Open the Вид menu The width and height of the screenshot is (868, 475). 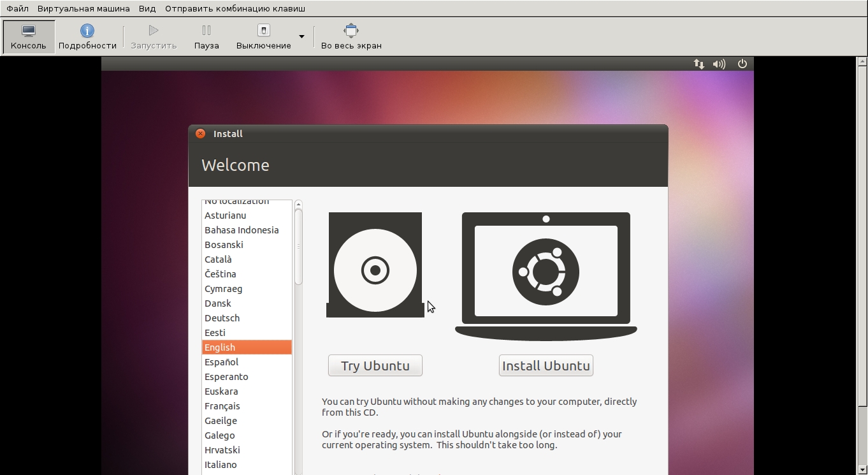147,9
